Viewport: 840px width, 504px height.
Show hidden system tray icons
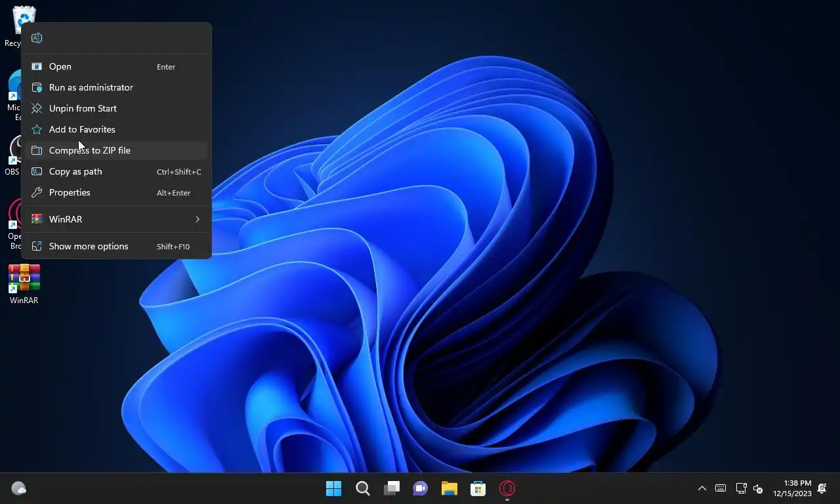[x=702, y=488]
